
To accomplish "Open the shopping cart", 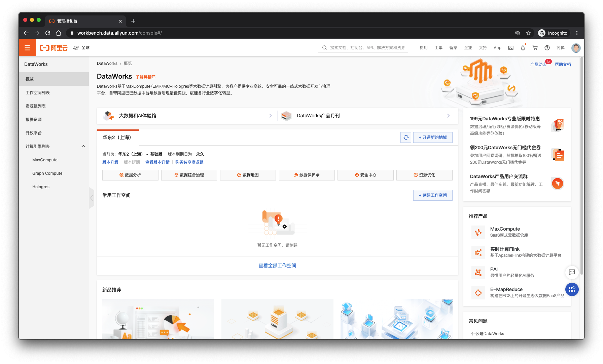I will pyautogui.click(x=535, y=48).
